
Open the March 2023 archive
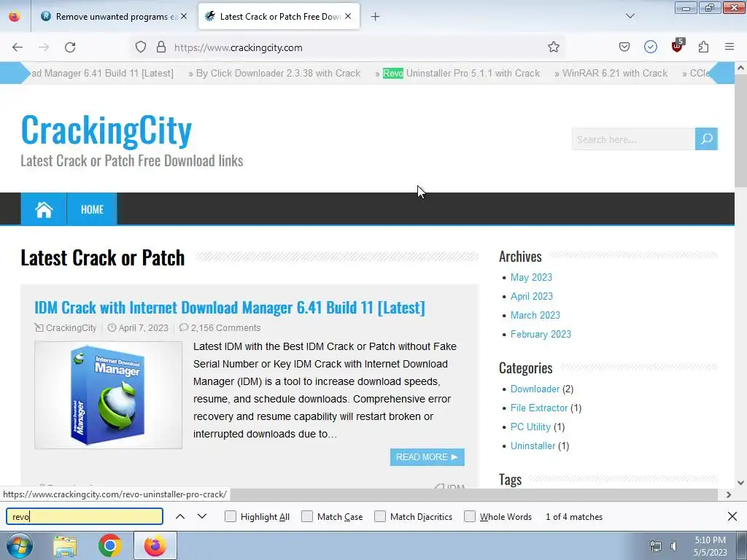pyautogui.click(x=535, y=315)
